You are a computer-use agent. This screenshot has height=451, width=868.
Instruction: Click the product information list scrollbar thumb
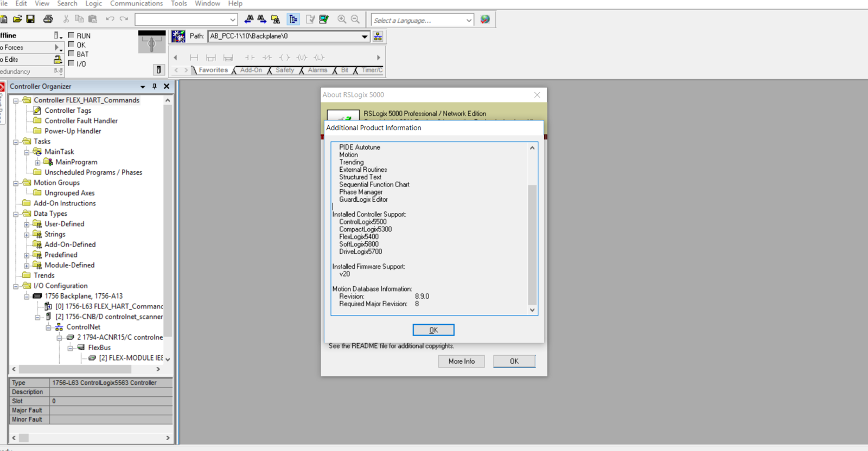click(532, 244)
